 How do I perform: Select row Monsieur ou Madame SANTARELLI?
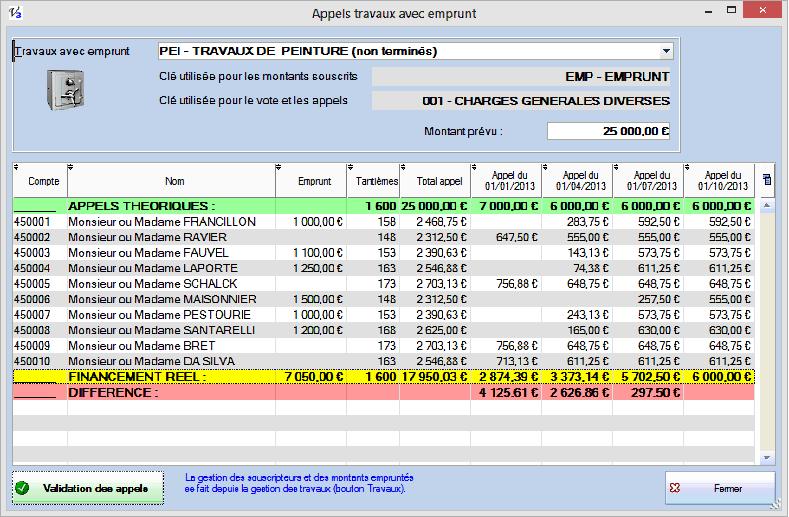(383, 330)
